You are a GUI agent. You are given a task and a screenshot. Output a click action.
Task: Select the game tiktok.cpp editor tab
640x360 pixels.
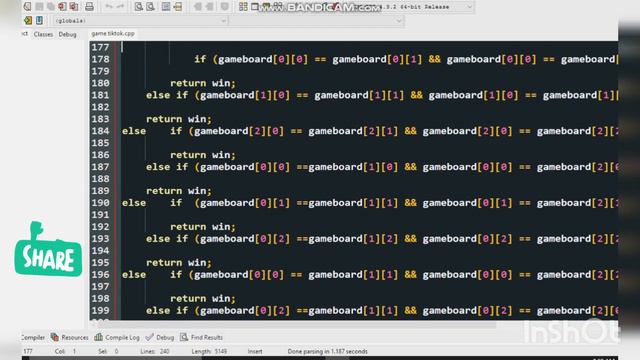[113, 33]
